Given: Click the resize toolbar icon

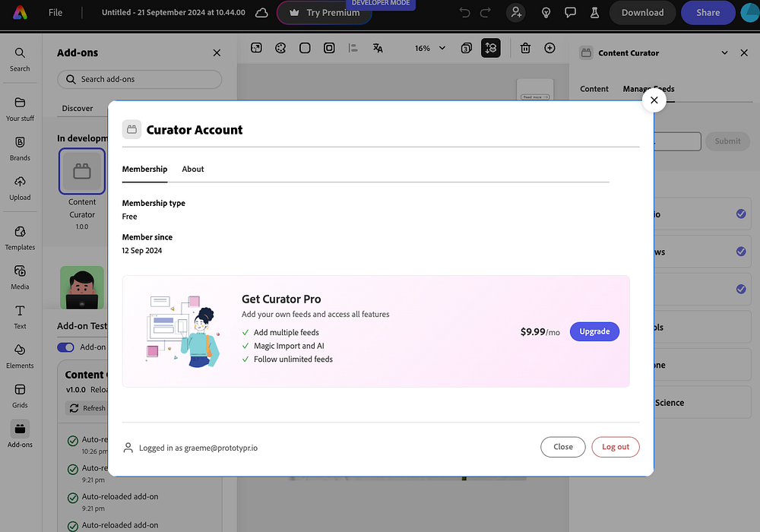Looking at the screenshot, I should point(256,48).
